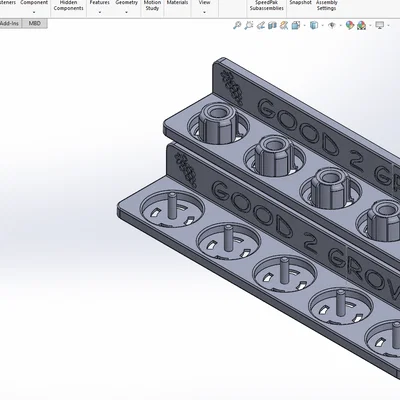Click the Hidden Components command
400x400 pixels.
68,5
